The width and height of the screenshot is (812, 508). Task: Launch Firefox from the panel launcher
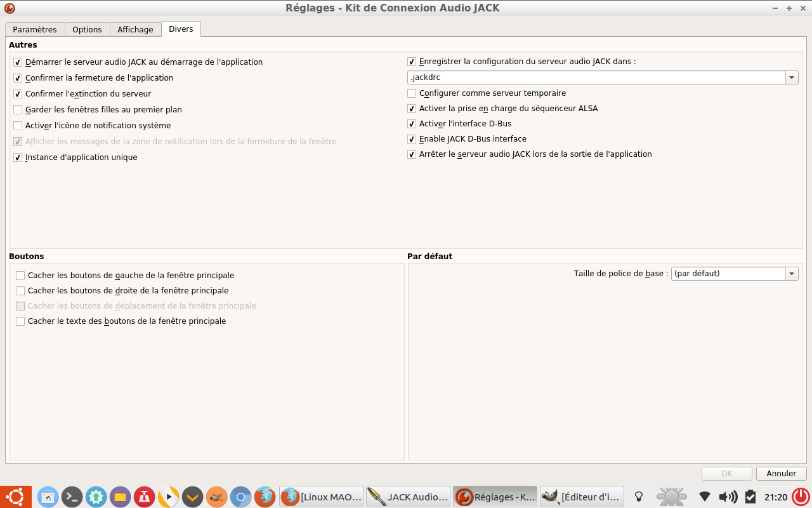point(265,497)
